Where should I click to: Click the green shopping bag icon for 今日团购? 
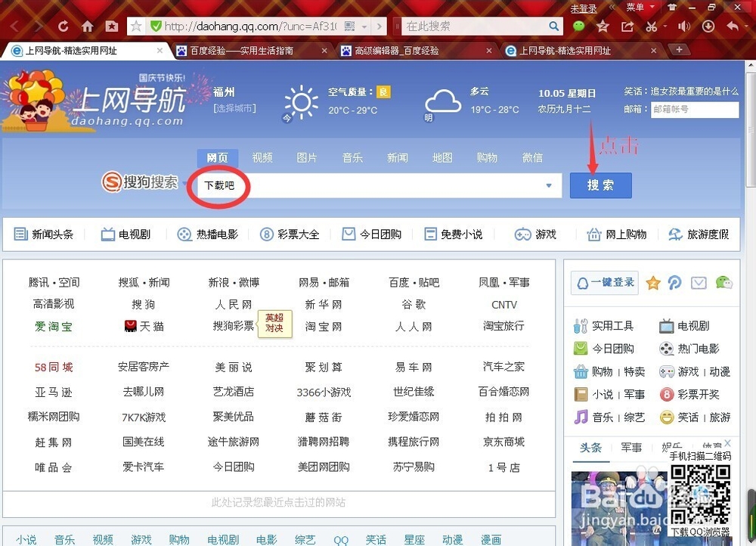click(x=579, y=348)
